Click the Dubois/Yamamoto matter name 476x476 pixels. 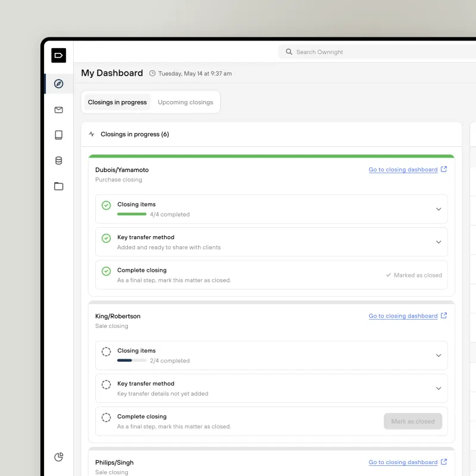pyautogui.click(x=122, y=170)
